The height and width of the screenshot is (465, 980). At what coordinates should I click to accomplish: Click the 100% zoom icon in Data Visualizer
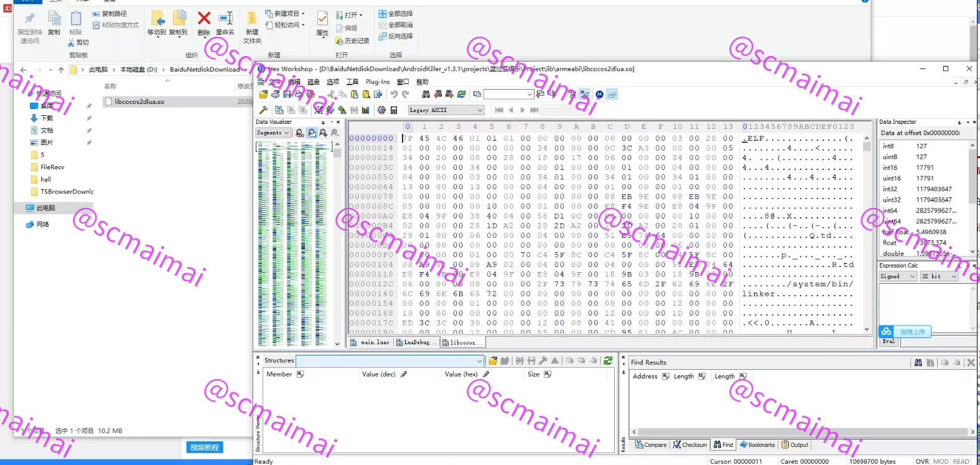(x=300, y=133)
